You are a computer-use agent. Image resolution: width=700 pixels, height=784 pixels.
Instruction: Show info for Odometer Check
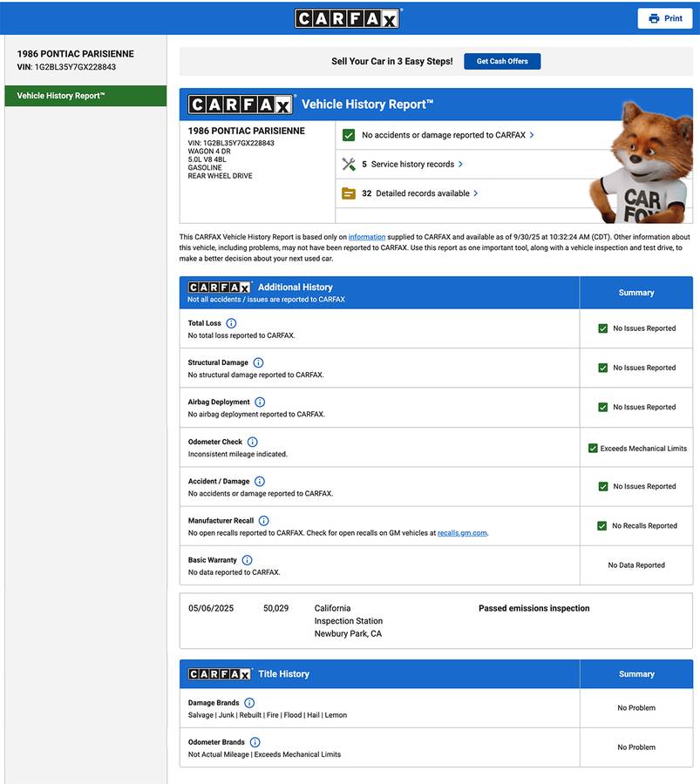[253, 442]
